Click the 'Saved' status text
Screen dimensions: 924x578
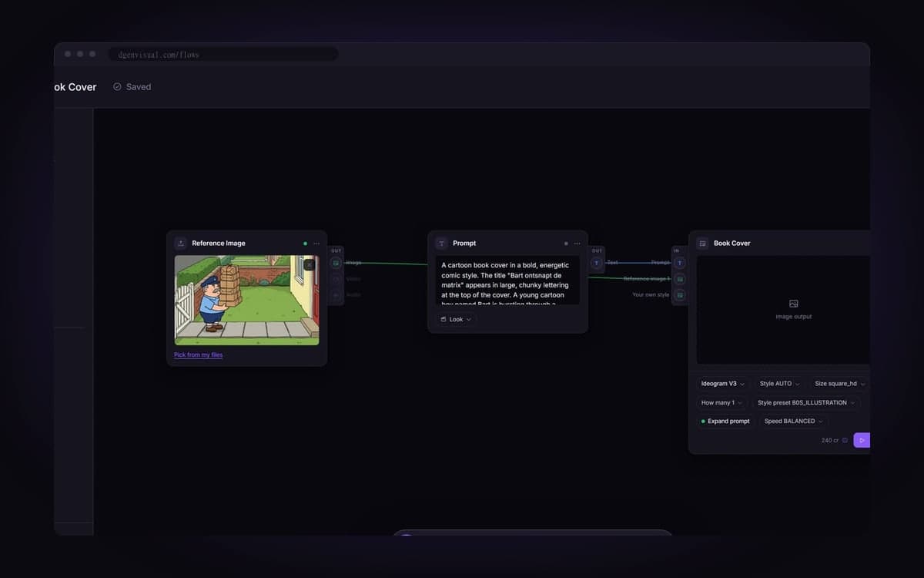tap(139, 87)
